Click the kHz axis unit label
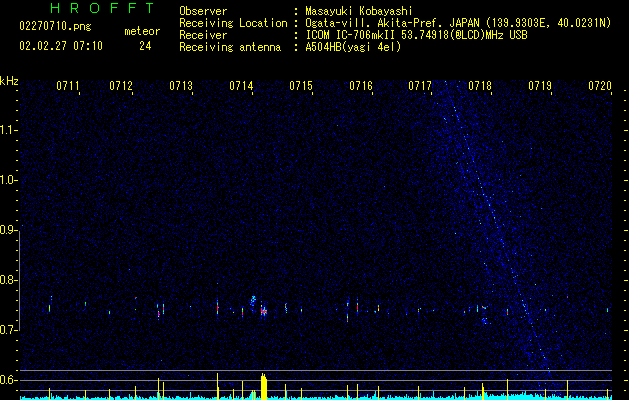Screen dimensions: 629x400 click(x=9, y=81)
